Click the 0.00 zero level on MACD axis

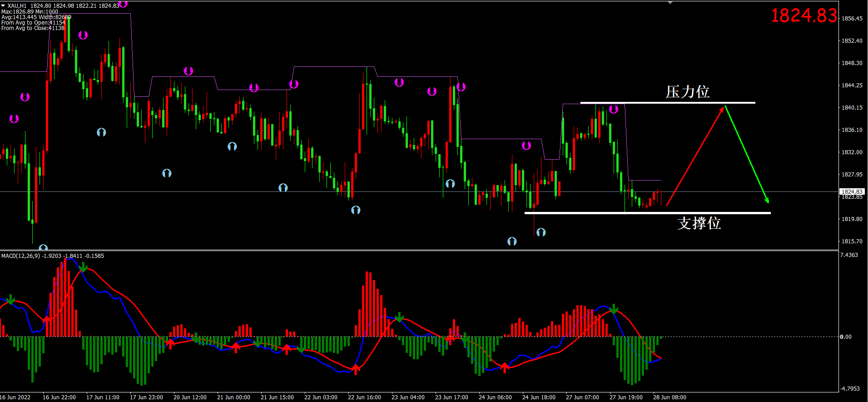point(846,337)
